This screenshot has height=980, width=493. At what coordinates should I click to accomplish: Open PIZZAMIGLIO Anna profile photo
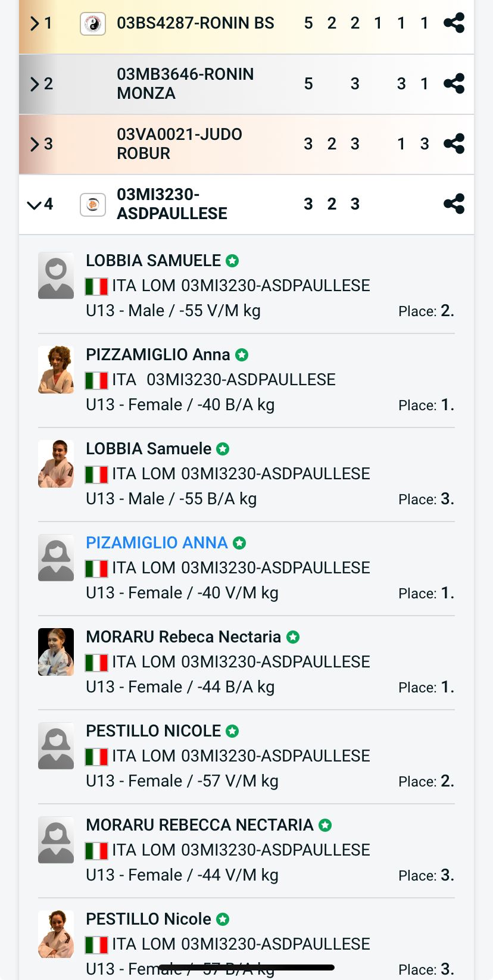(56, 370)
